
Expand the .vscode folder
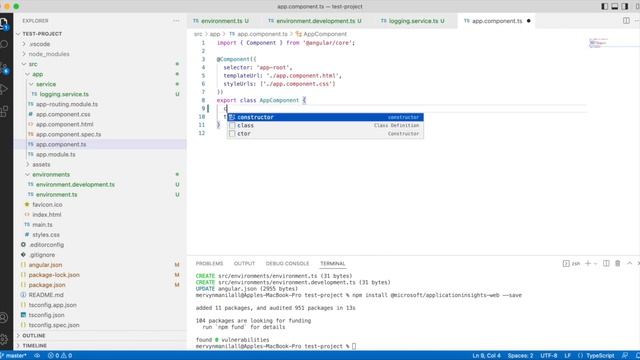tap(100, 44)
